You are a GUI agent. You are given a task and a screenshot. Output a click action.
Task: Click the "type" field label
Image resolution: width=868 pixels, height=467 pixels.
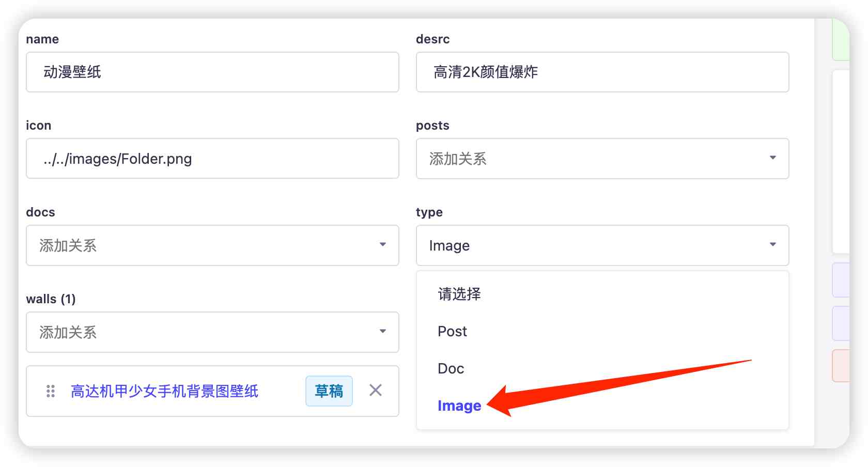[429, 212]
